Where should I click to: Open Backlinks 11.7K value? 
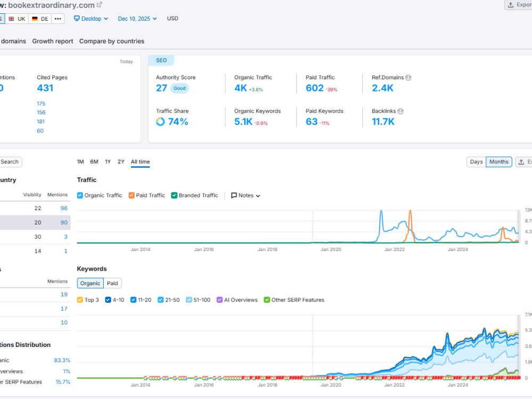(x=383, y=122)
